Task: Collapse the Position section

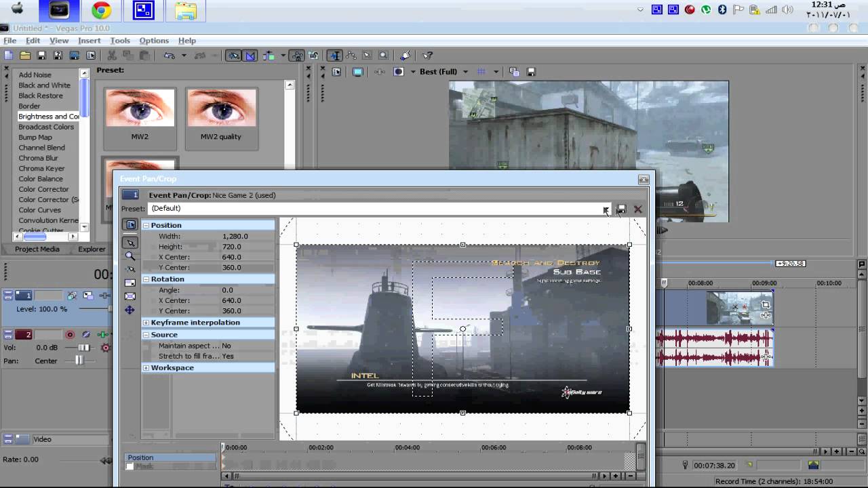Action: (x=146, y=225)
